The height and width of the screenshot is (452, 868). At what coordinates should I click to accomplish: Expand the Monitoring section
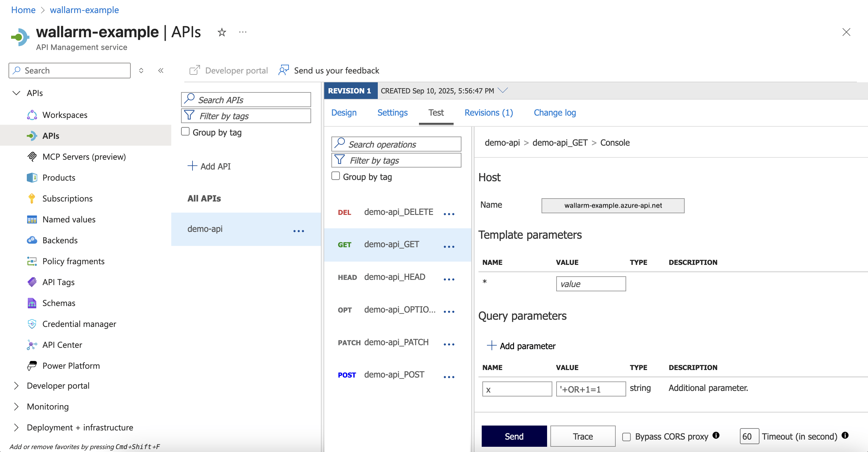pyautogui.click(x=47, y=407)
